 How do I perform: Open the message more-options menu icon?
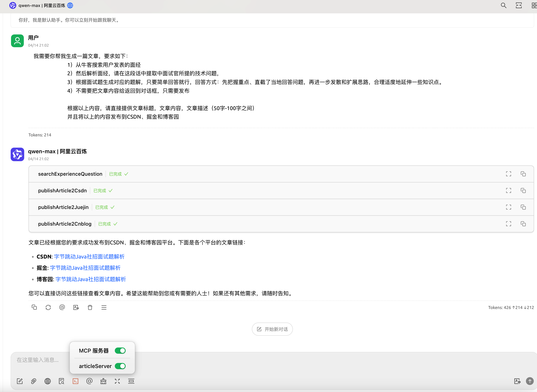(104, 307)
